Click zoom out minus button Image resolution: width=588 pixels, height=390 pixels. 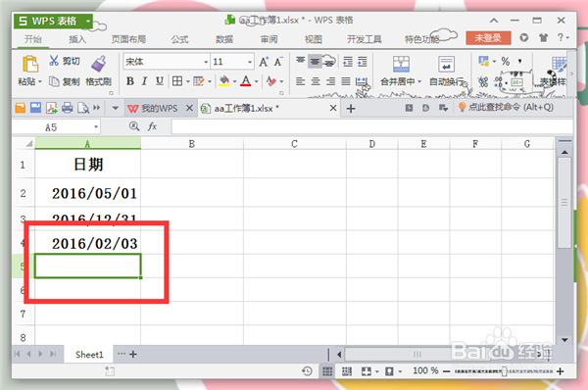coord(446,371)
